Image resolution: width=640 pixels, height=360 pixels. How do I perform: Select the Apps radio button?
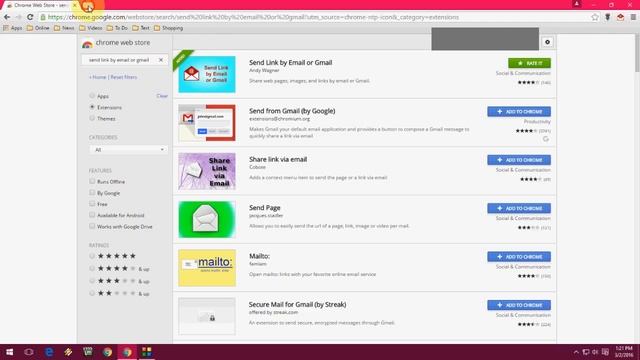pyautogui.click(x=92, y=96)
